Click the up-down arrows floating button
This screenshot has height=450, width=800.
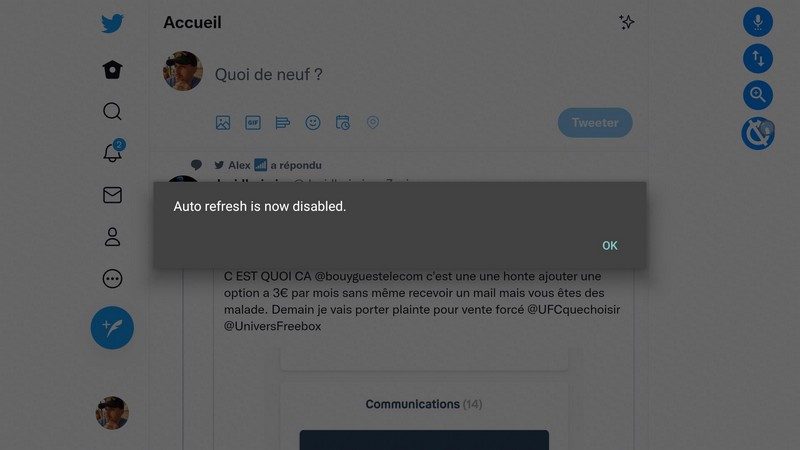758,59
